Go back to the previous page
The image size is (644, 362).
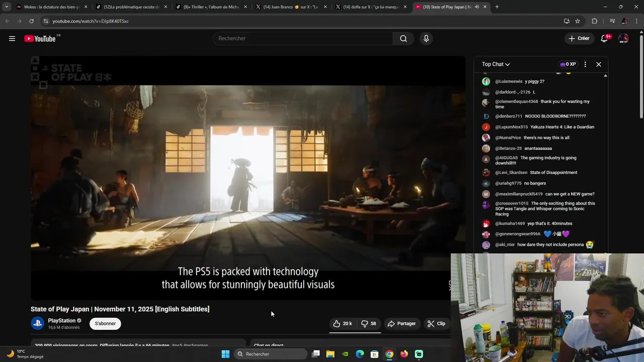(x=7, y=21)
